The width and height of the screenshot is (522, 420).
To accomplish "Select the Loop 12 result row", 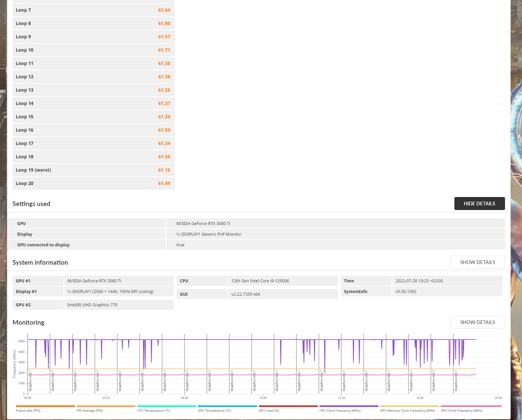I will (x=94, y=77).
